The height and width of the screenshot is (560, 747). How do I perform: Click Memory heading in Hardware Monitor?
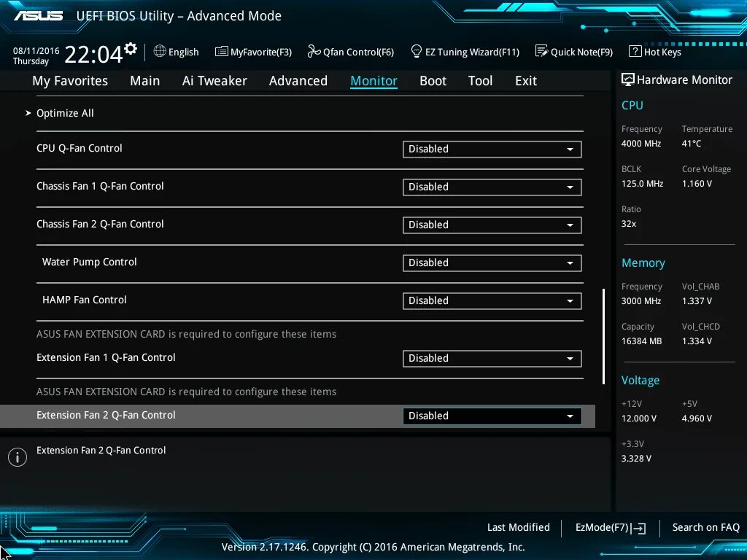[643, 262]
